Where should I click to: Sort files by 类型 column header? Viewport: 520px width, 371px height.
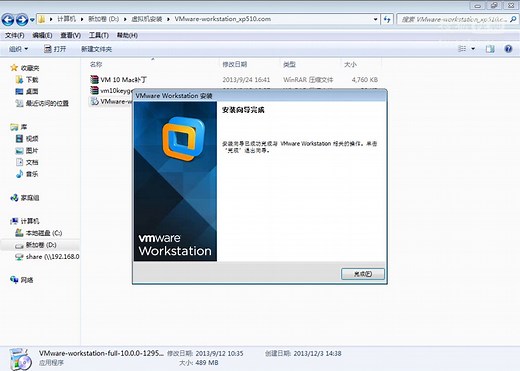tap(289, 64)
